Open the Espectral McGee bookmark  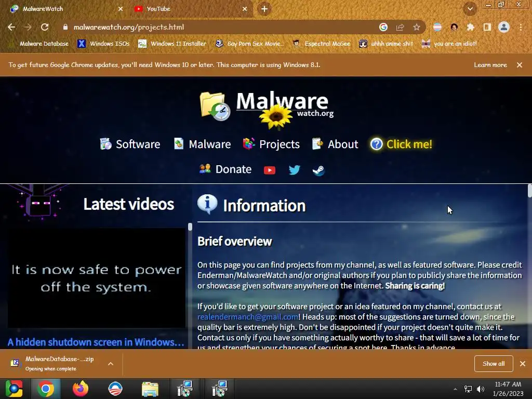point(322,44)
